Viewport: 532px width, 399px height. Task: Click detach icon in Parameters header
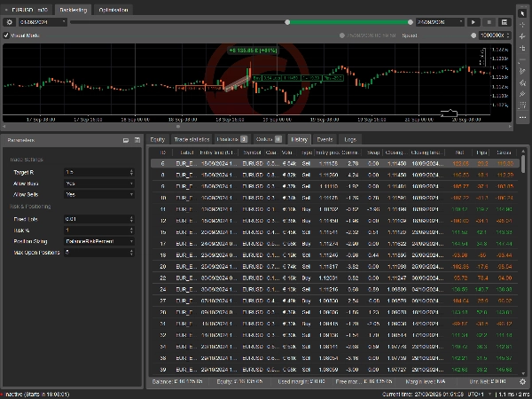click(x=126, y=140)
